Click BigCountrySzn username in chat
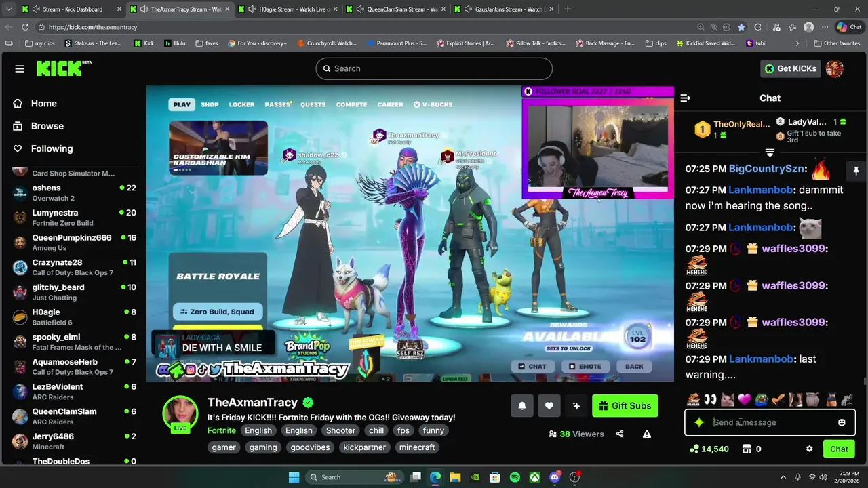 click(x=768, y=169)
